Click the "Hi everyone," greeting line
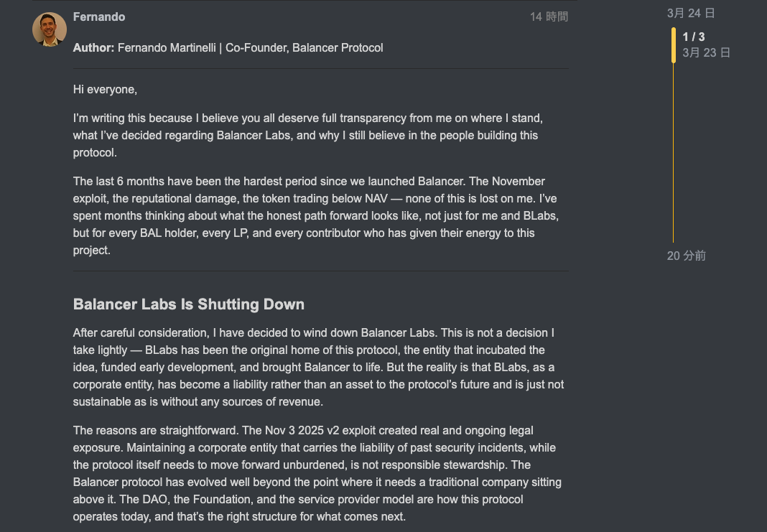The height and width of the screenshot is (532, 767). 105,90
